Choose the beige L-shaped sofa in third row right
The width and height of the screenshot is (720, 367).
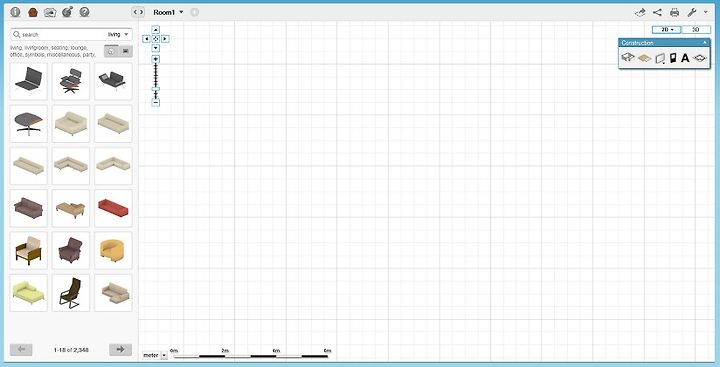[x=113, y=166]
